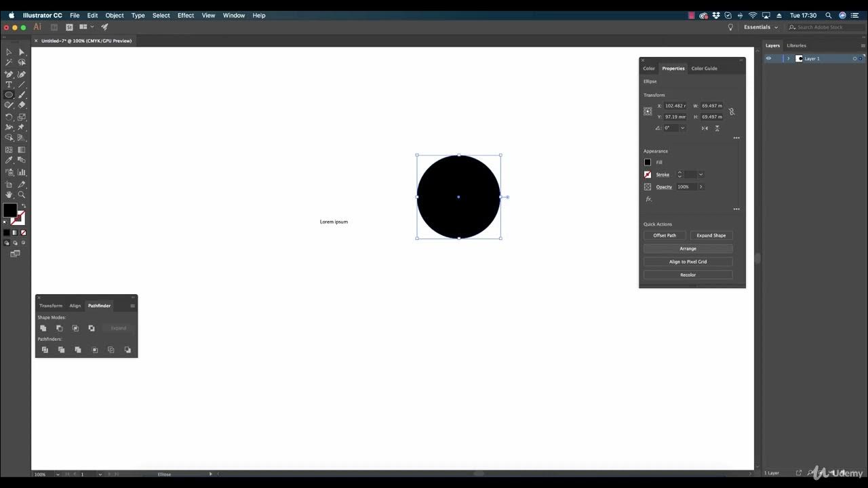
Task: Select the Paintbrush tool
Action: click(x=22, y=95)
